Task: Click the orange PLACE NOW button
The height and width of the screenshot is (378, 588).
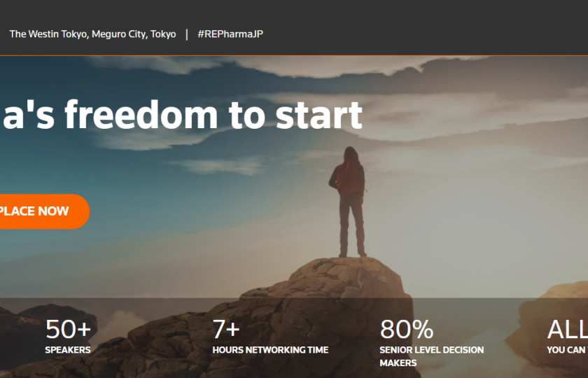Action: (44, 211)
